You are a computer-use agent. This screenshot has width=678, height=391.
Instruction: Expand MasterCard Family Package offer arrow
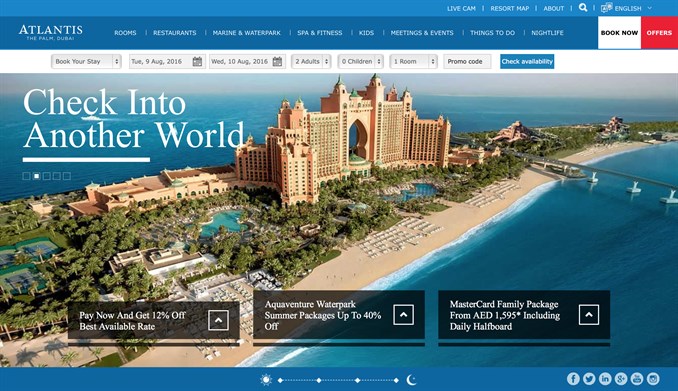tap(589, 315)
